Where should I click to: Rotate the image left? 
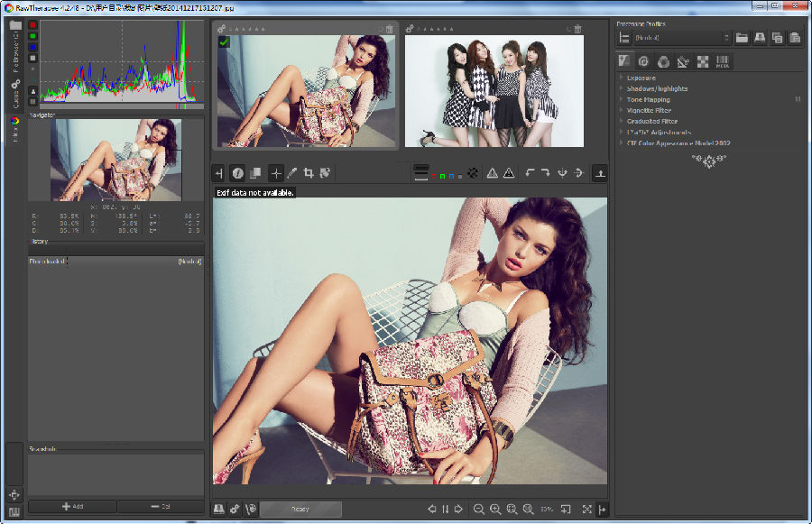tap(531, 172)
